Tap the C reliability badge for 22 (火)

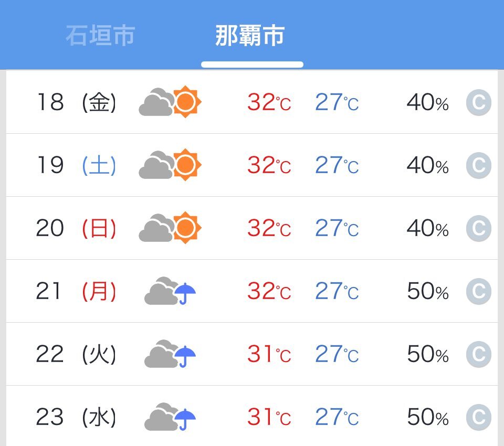[x=479, y=354]
